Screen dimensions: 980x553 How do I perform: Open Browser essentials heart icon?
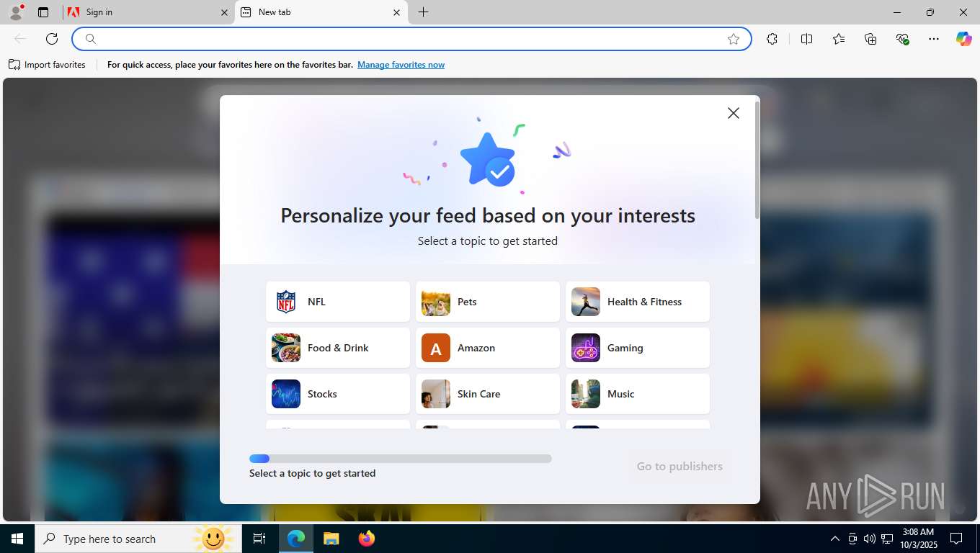tap(902, 39)
